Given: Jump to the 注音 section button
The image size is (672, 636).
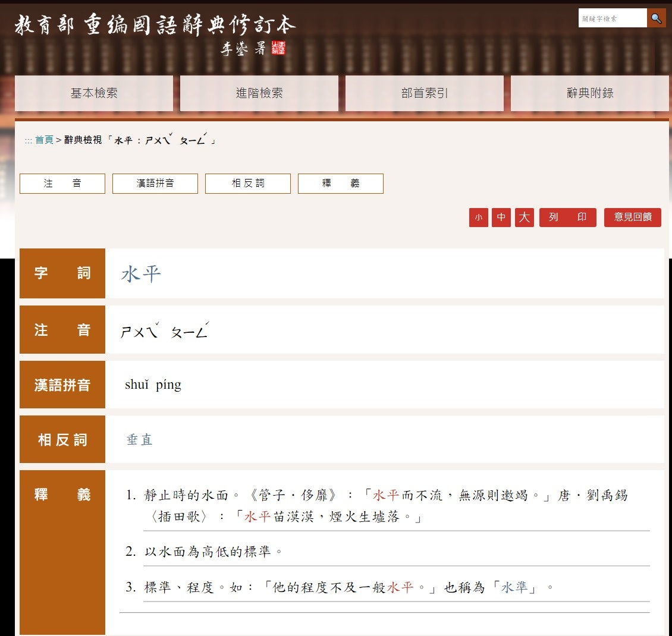Looking at the screenshot, I should 62,183.
